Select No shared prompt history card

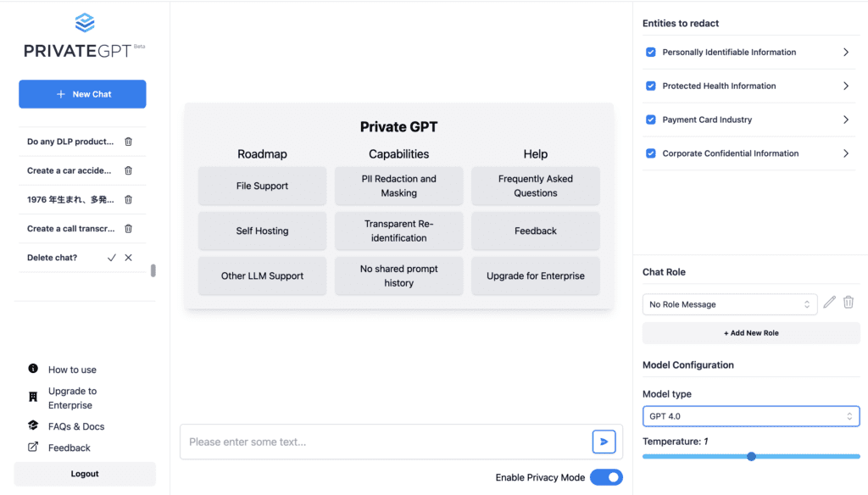point(399,275)
